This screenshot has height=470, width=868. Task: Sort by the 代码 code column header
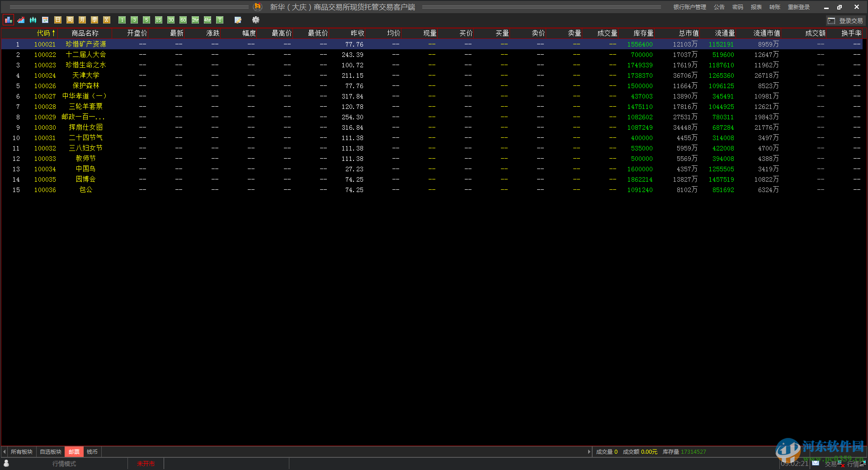coord(46,33)
